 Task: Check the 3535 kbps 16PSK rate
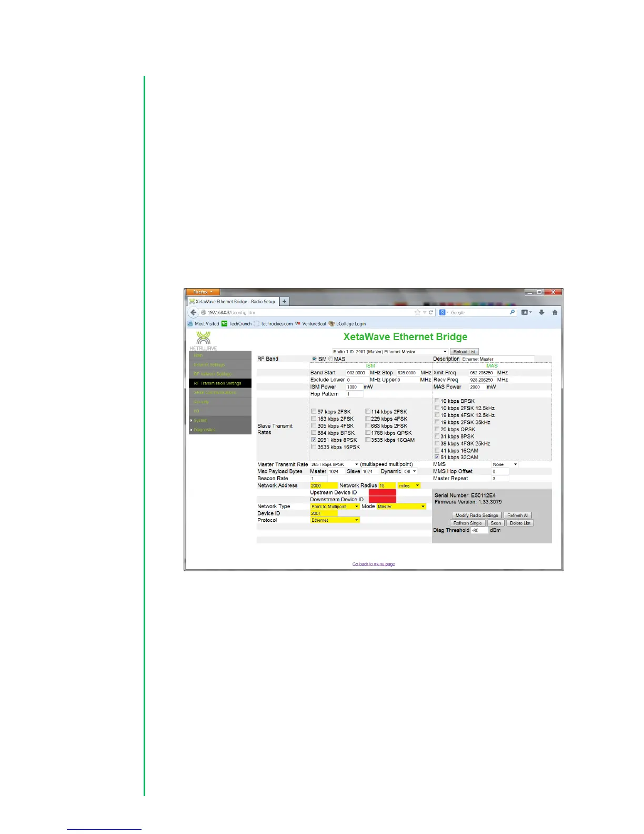pyautogui.click(x=314, y=447)
